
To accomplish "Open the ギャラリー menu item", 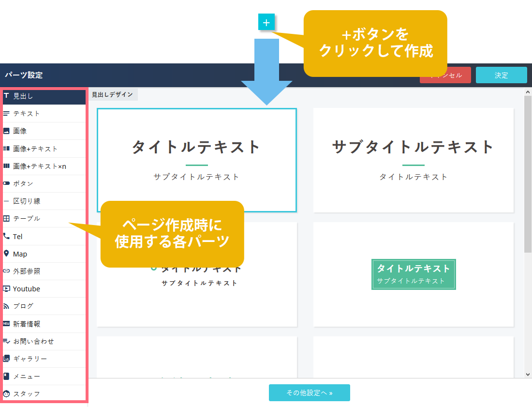I will click(x=30, y=359).
